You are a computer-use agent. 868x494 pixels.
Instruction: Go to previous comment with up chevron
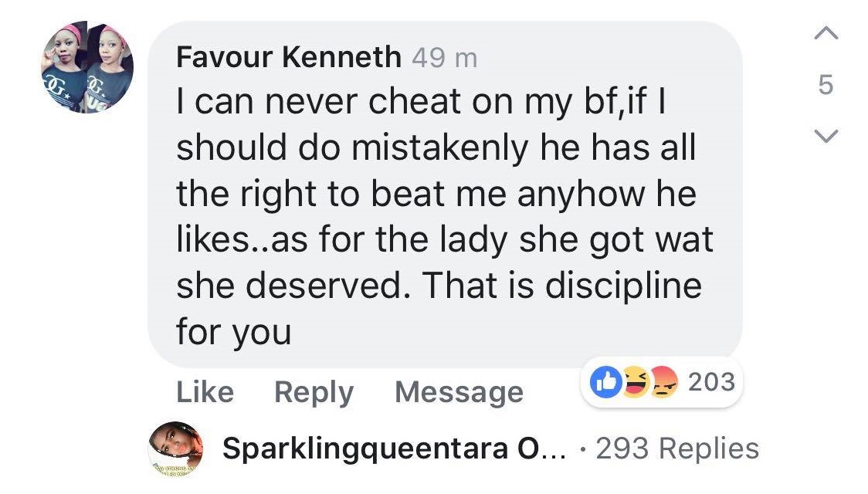coord(825,33)
